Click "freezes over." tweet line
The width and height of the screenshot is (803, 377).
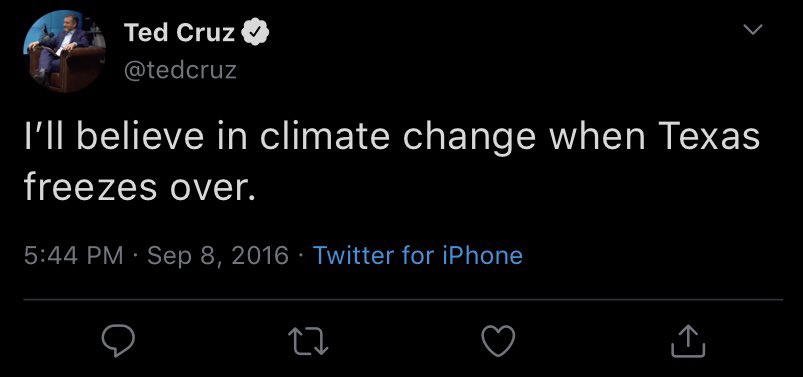coord(139,185)
